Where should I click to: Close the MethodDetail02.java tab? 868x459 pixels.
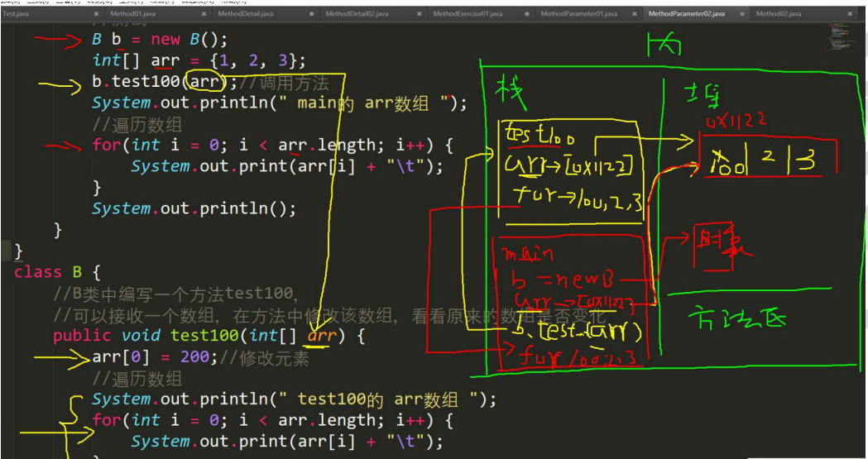point(419,14)
